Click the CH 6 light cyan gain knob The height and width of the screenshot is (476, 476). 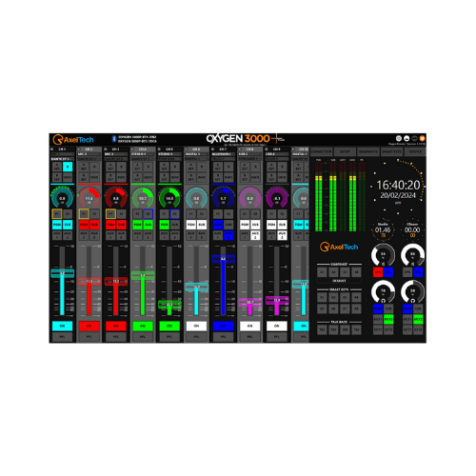(196, 198)
